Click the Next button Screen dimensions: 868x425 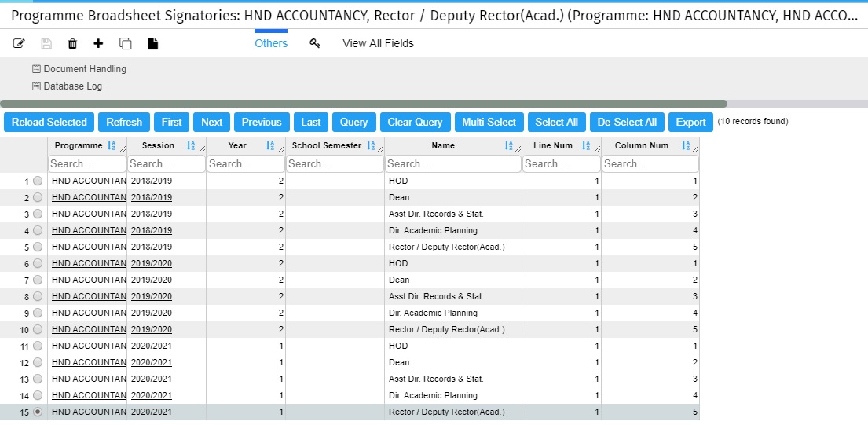point(211,123)
